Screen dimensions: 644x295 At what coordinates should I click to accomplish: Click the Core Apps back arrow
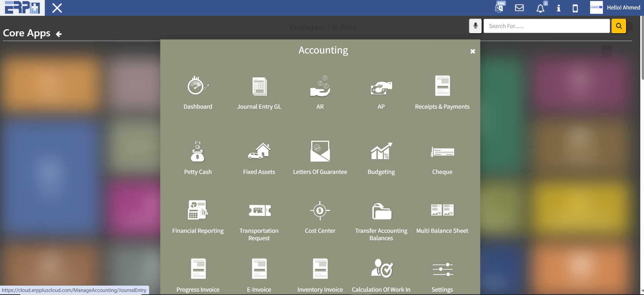click(59, 34)
